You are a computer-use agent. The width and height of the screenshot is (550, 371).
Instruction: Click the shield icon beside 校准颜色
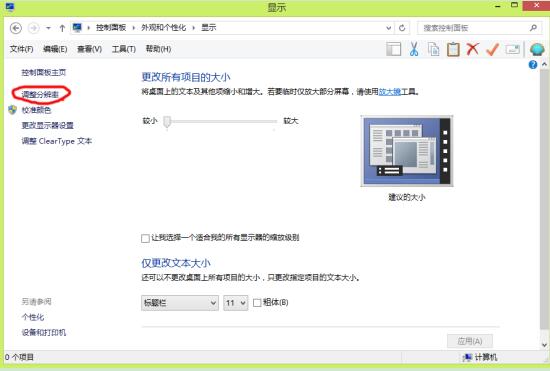coord(13,110)
